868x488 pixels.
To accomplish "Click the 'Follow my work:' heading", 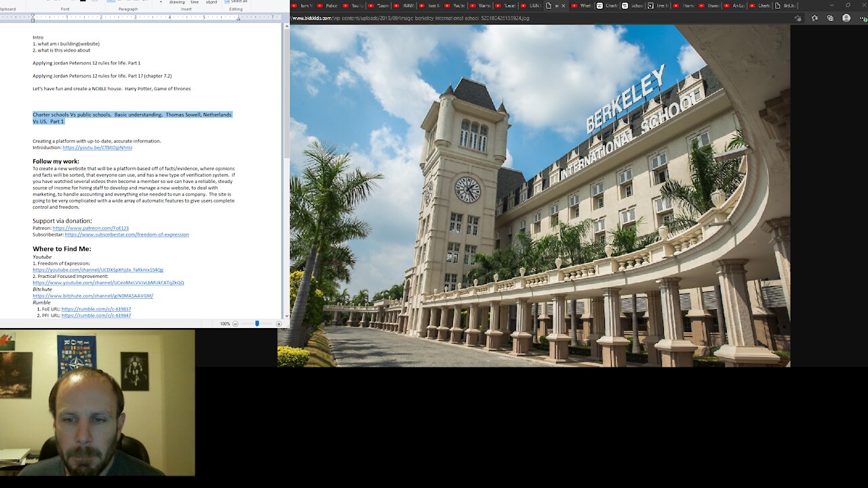I will point(56,161).
